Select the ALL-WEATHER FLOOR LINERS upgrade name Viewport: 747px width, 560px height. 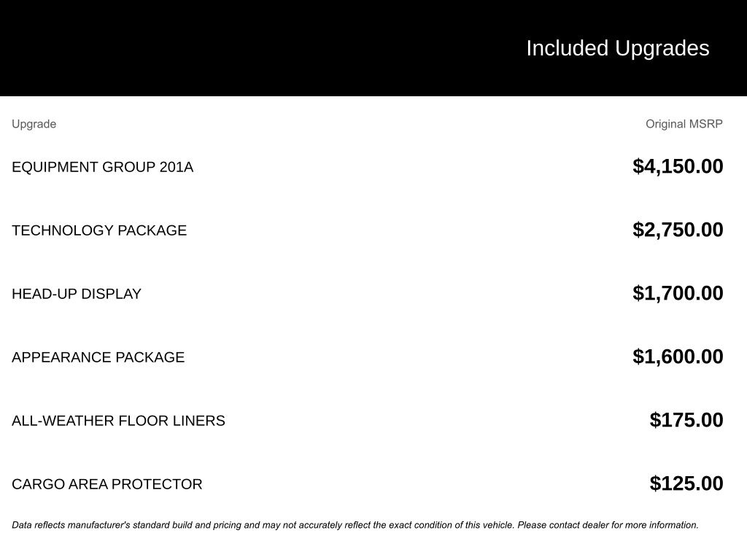pos(118,421)
